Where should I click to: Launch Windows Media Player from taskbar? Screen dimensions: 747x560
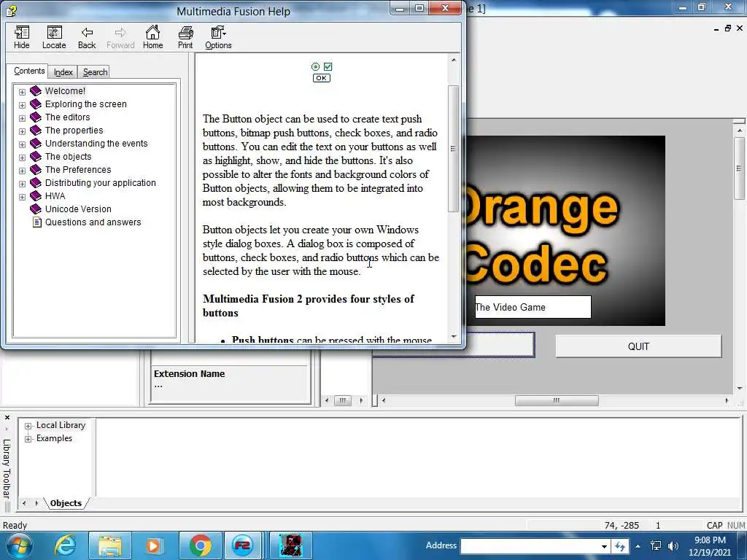[x=153, y=545]
